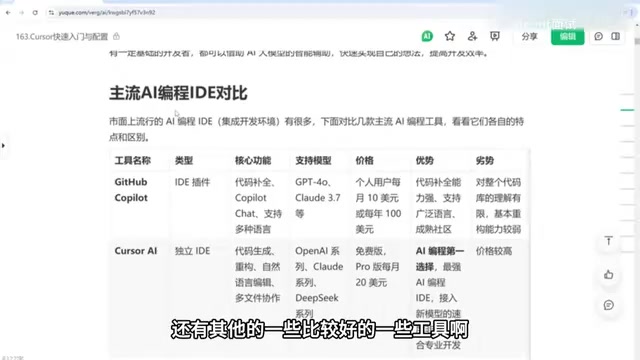
Task: Star this document as favorite
Action: (450, 36)
